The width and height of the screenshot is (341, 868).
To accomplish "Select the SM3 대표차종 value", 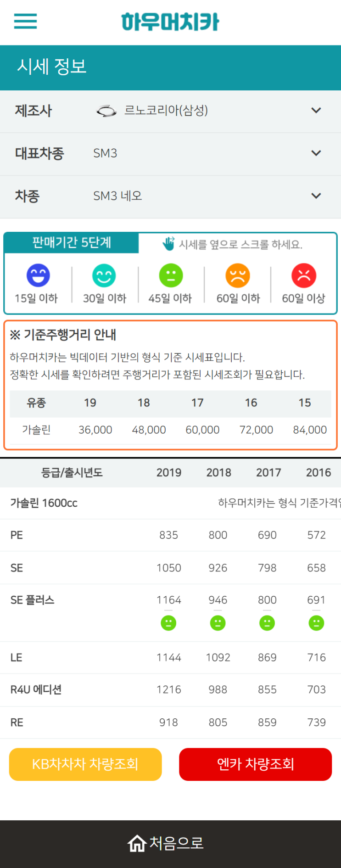I will point(105,153).
